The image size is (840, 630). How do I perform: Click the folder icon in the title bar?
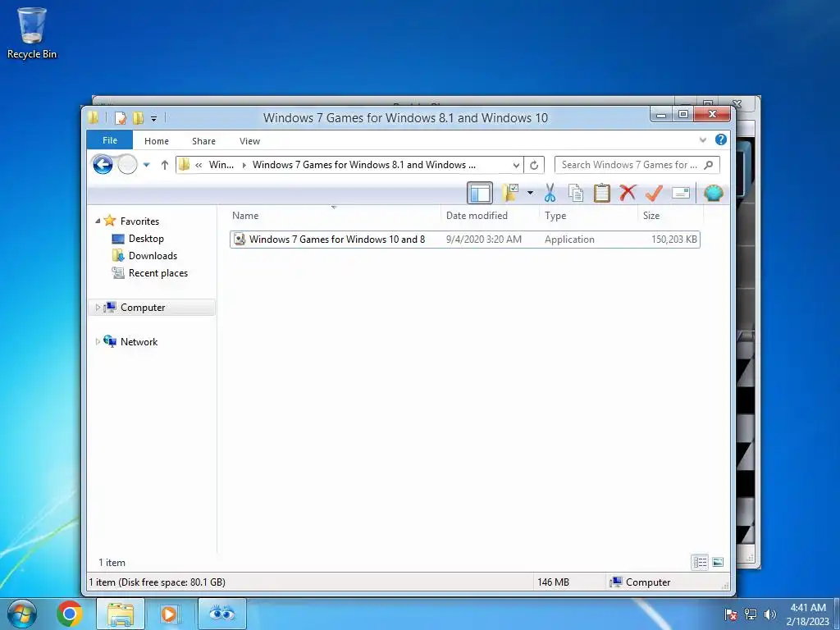click(x=94, y=116)
